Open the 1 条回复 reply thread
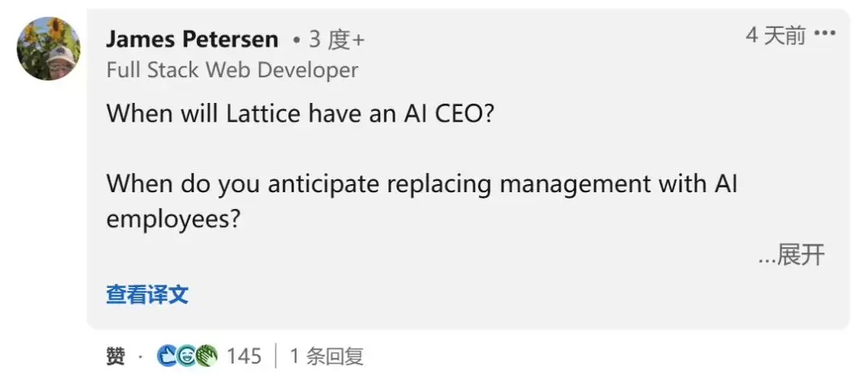This screenshot has height=382, width=868. (x=326, y=356)
